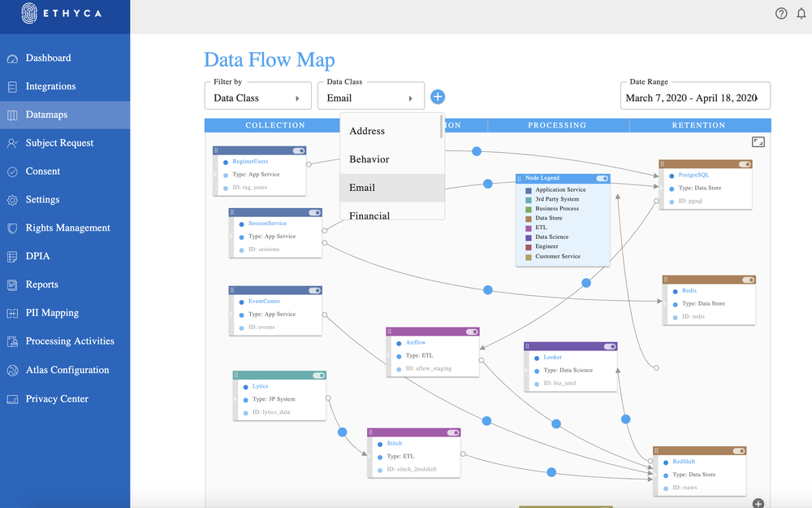Click the Processing Activities icon
Screen dimensions: 812x508
click(12, 341)
